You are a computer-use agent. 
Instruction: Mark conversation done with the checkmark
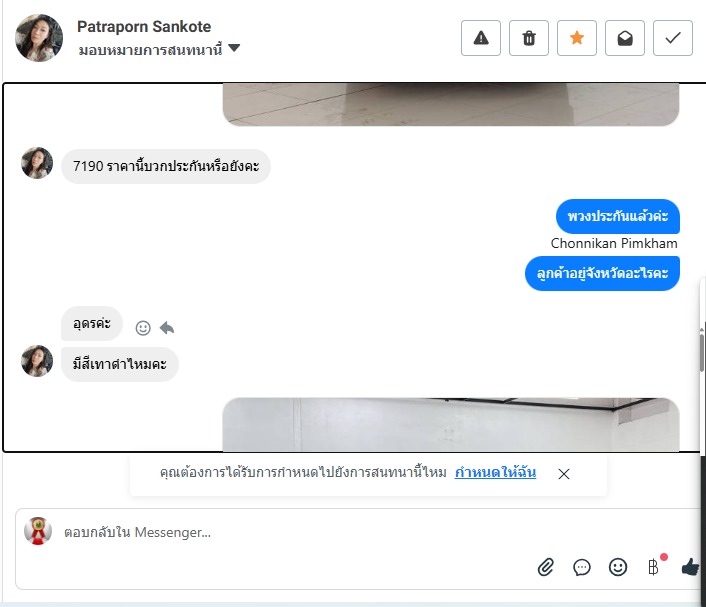(x=673, y=38)
